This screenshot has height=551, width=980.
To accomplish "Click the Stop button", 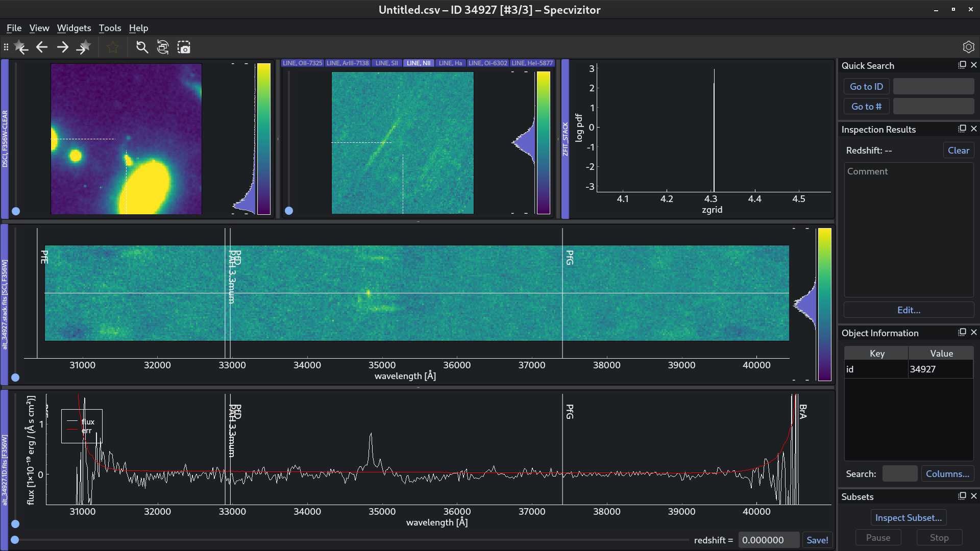I will (x=939, y=538).
